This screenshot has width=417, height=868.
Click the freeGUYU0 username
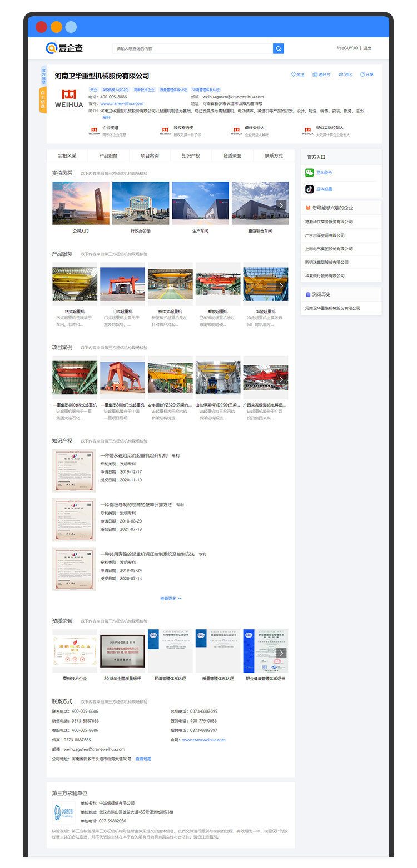pyautogui.click(x=347, y=48)
